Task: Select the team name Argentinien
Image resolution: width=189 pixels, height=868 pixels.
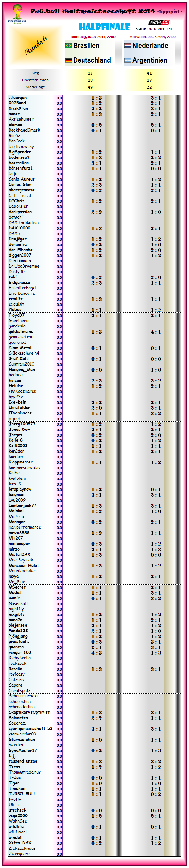Action: pyautogui.click(x=150, y=60)
